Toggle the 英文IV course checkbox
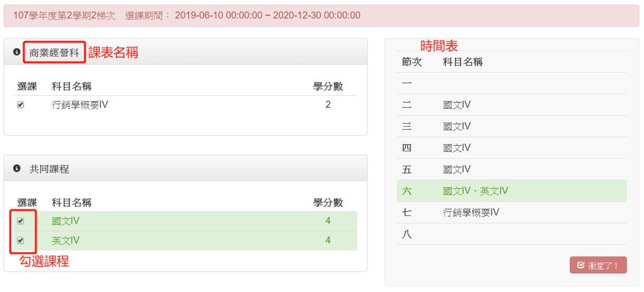The width and height of the screenshot is (644, 292). click(21, 241)
